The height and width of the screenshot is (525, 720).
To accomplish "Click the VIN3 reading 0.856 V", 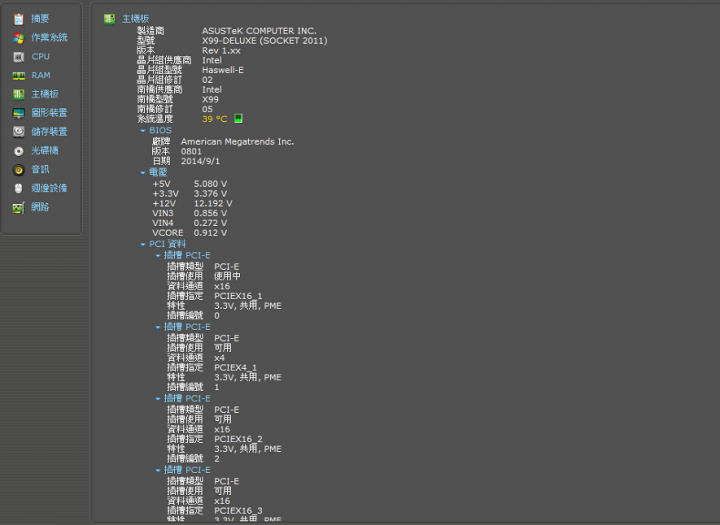I will (210, 213).
